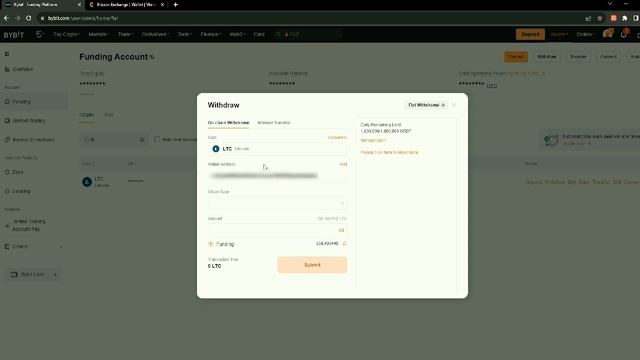Open the apps grid icon next to Bybit logo
This screenshot has height=360, width=640.
point(39,34)
